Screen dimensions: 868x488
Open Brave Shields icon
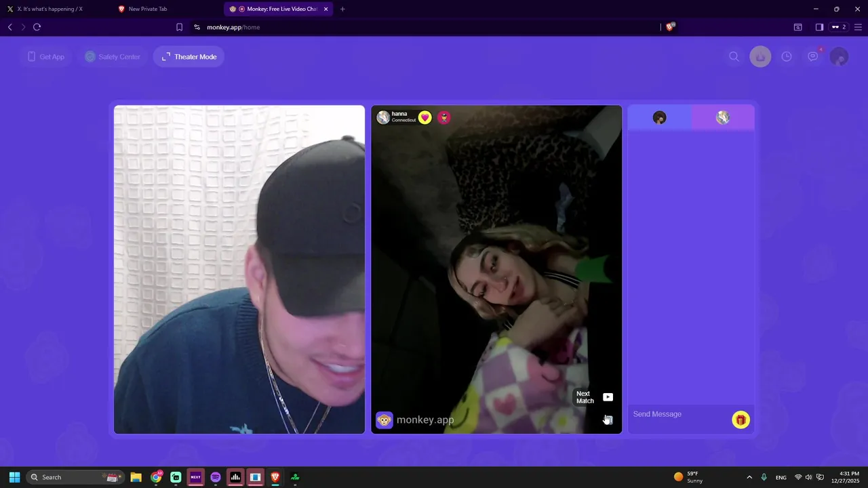pyautogui.click(x=670, y=27)
